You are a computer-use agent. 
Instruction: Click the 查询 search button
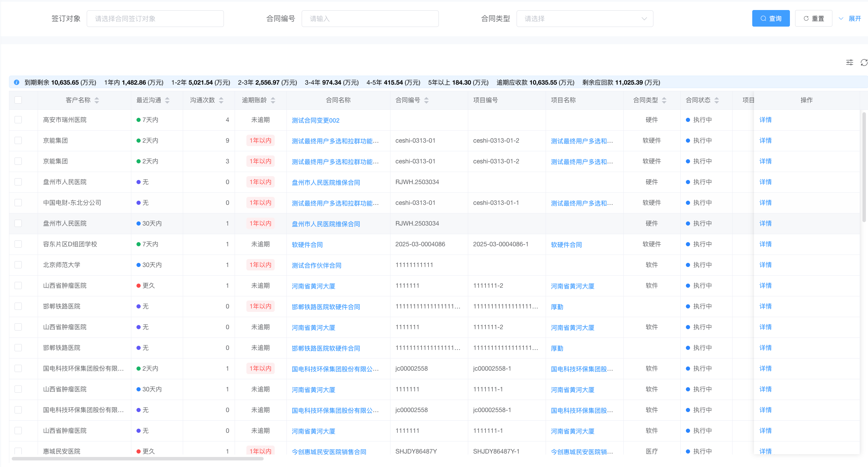point(771,19)
